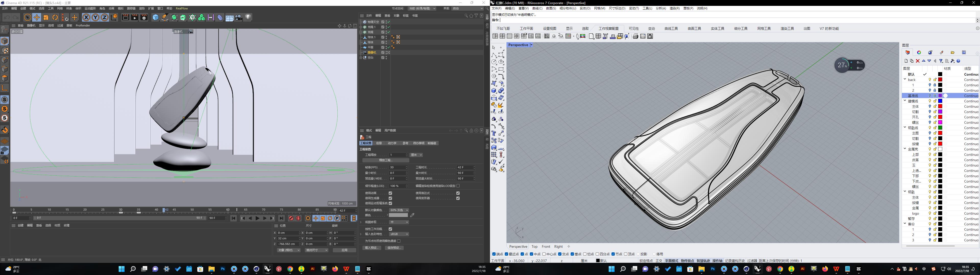
Task: Enable 为节点材质使用颜色通道 checkbox
Action: (399, 241)
